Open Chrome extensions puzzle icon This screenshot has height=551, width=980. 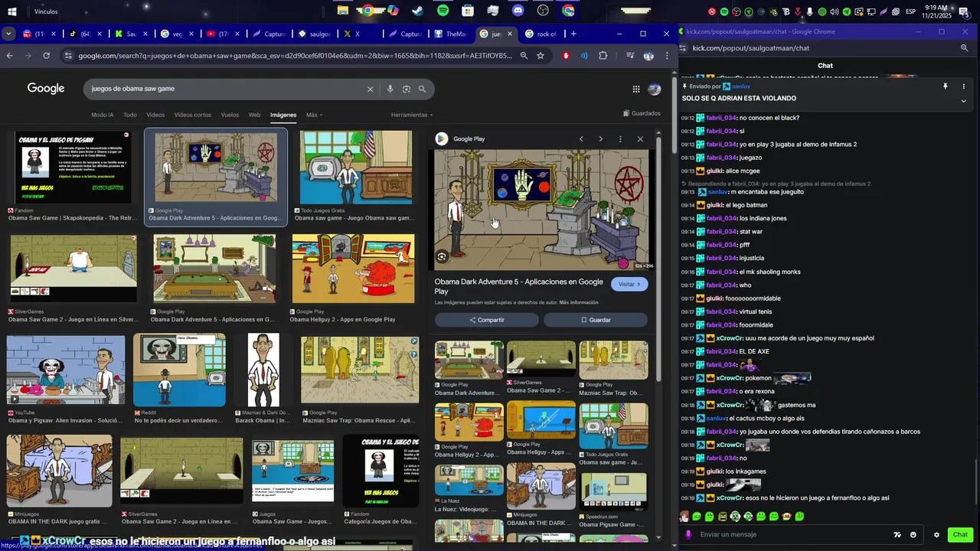(603, 56)
